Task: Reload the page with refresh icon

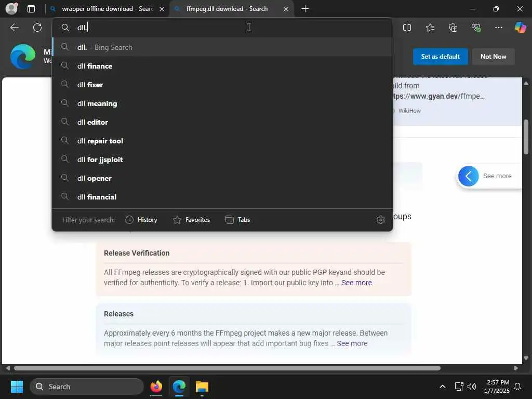Action: 37,28
